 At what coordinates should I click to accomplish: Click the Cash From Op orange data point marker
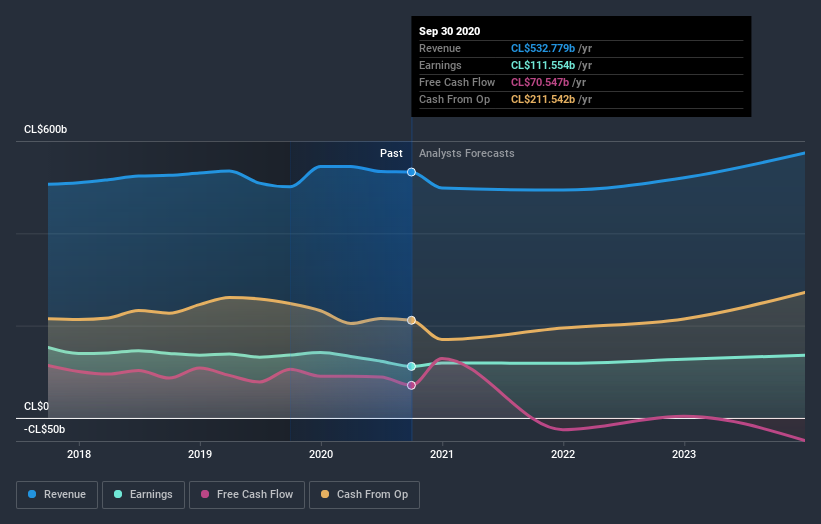click(x=412, y=320)
